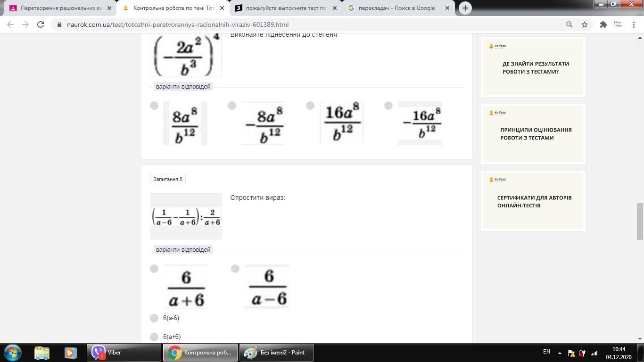Reload the naurok test page
Viewport: 644px width, 362px height.
41,25
